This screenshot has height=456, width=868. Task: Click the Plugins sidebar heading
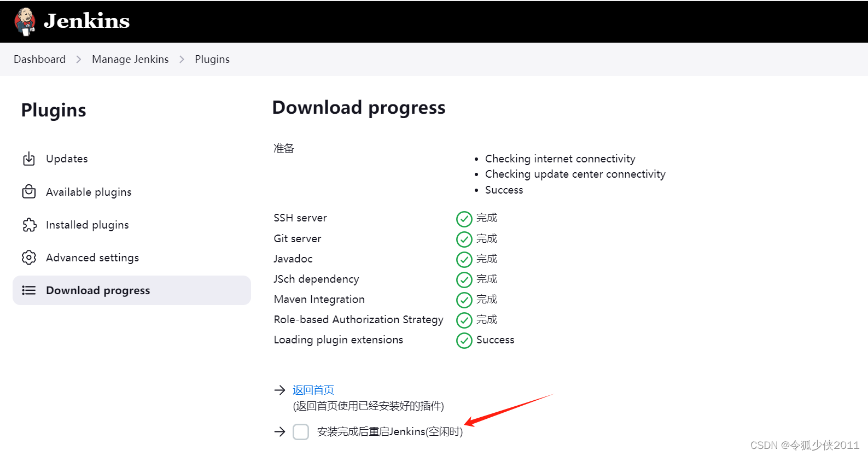tap(54, 110)
